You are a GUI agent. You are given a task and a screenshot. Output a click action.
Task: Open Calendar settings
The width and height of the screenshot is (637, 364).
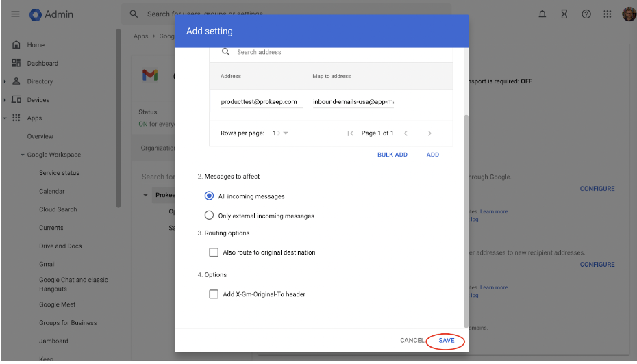[52, 191]
